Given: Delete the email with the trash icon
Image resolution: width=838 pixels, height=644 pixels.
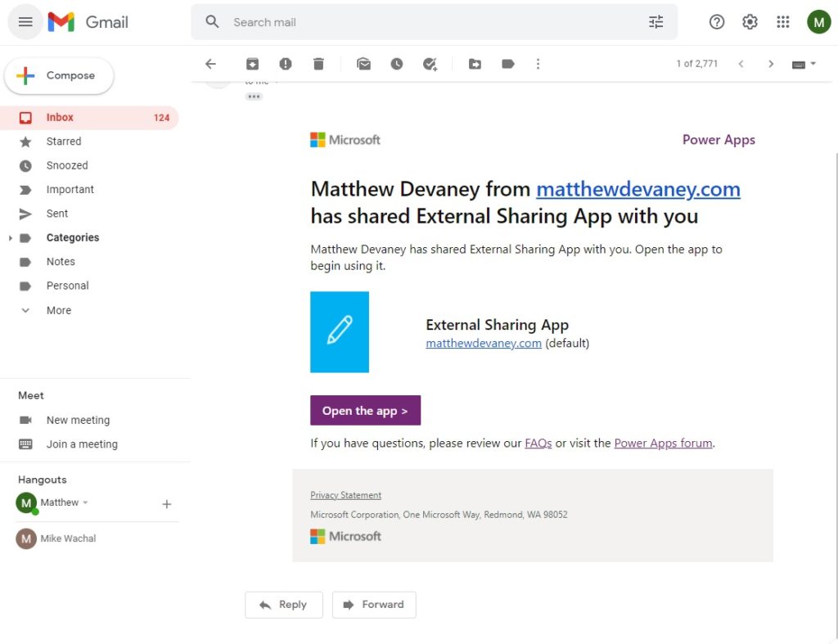Looking at the screenshot, I should pos(318,63).
